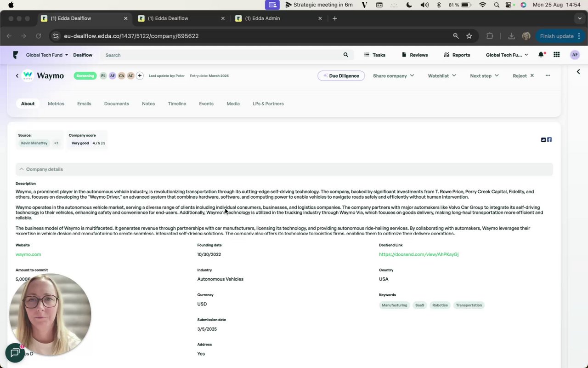Viewport: 588px width, 368px height.
Task: Click the magnifier icon in the Edda search bar
Action: pyautogui.click(x=346, y=55)
